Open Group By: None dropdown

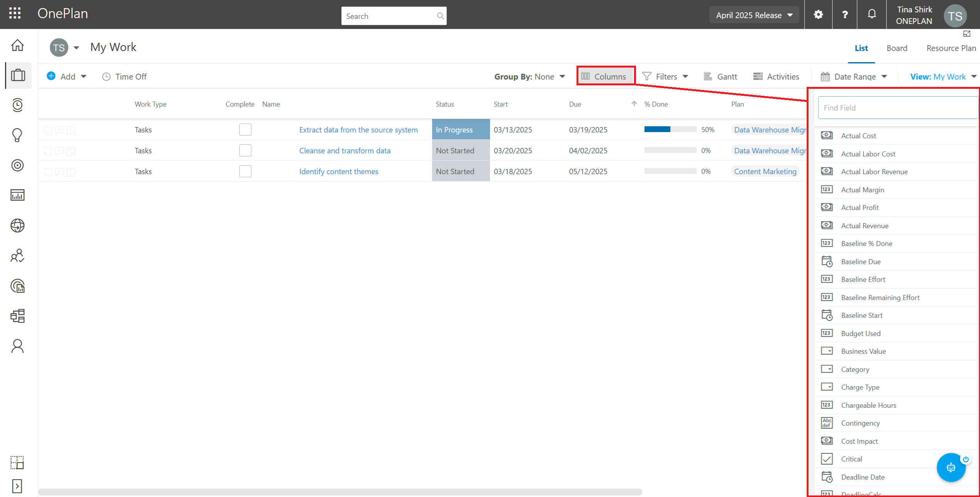[x=530, y=77]
